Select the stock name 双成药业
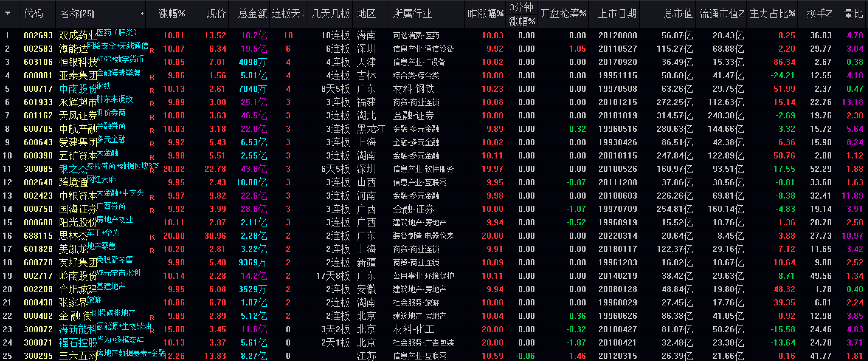The height and width of the screenshot is (361, 868). click(78, 36)
